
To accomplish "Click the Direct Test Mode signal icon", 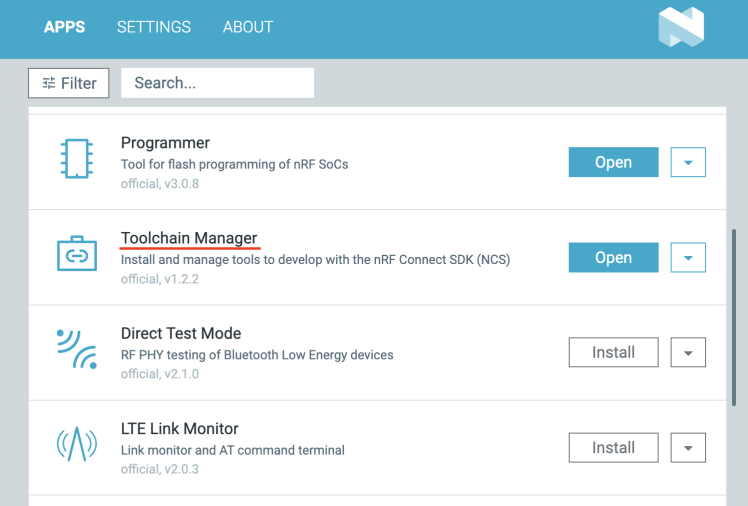I will point(77,350).
